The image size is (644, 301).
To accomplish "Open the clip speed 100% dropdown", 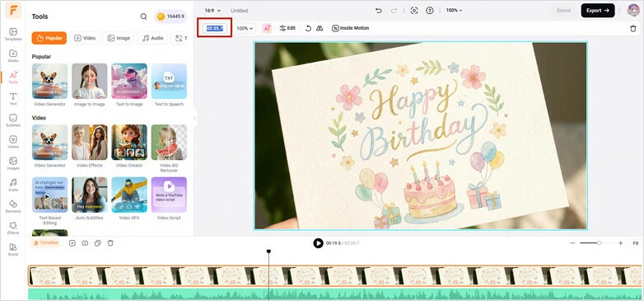I will click(x=245, y=28).
